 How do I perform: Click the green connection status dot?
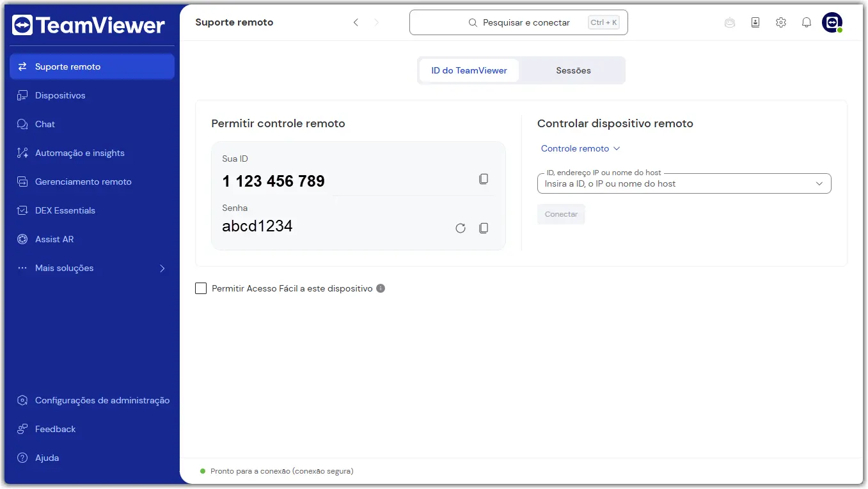(203, 471)
